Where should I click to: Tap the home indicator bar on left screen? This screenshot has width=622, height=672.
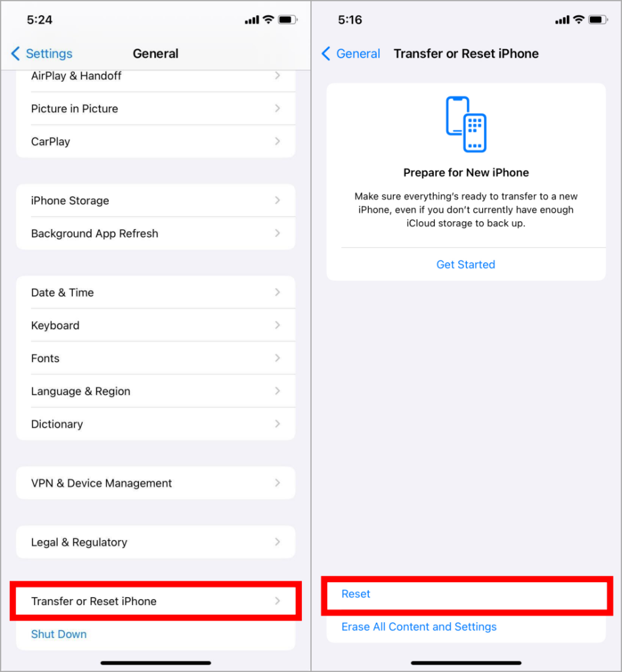pos(155,663)
